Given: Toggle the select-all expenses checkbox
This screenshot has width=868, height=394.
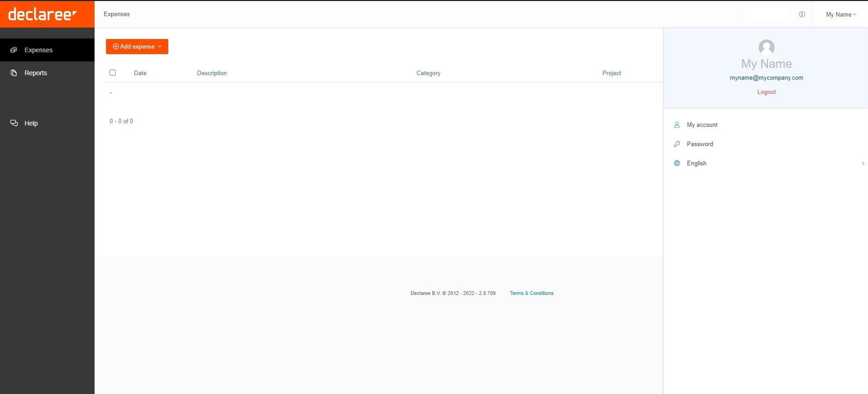Looking at the screenshot, I should click(113, 73).
